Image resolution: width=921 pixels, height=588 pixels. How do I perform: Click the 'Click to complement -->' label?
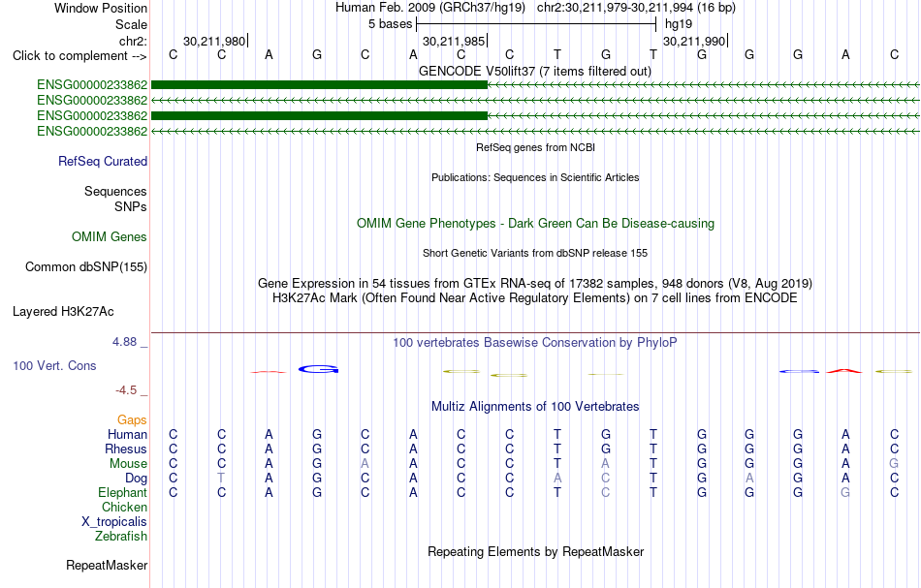[x=79, y=56]
